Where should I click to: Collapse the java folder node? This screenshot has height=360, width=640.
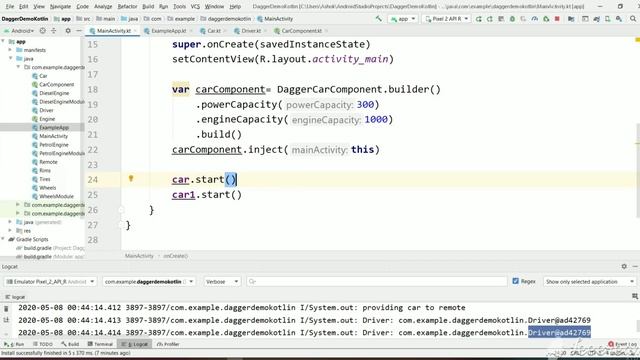click(11, 58)
